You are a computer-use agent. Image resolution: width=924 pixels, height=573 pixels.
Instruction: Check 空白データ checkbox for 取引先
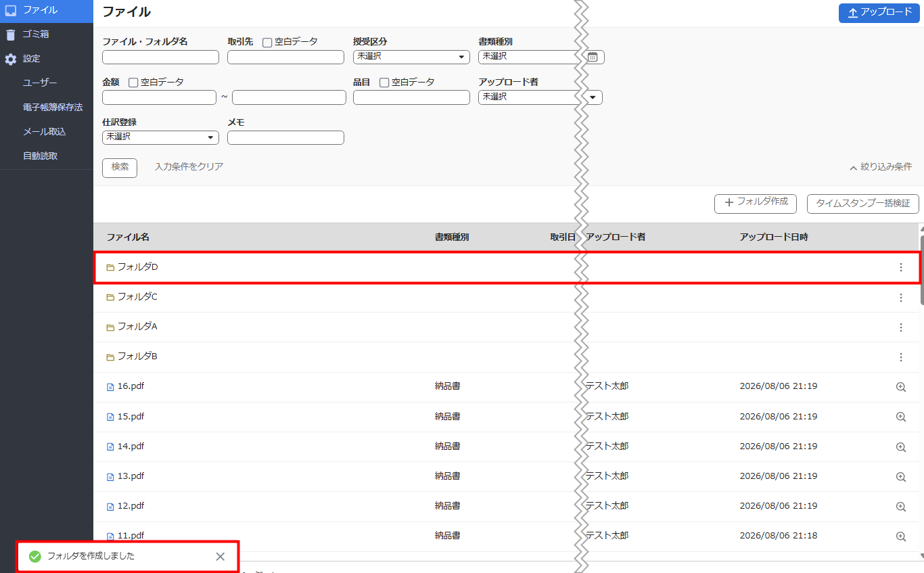[267, 43]
